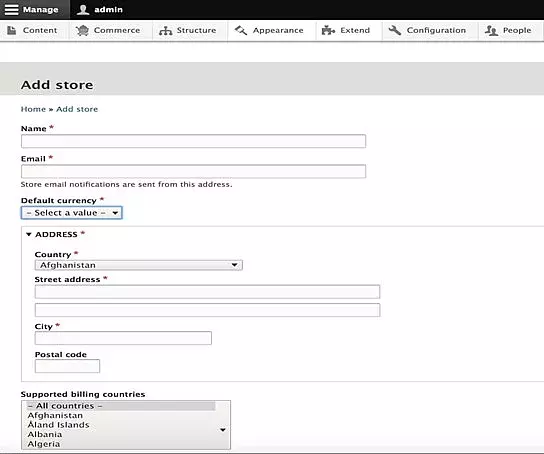Viewport: 544px width, 454px height.
Task: Select '- All countries -' in billing list
Action: (x=120, y=406)
